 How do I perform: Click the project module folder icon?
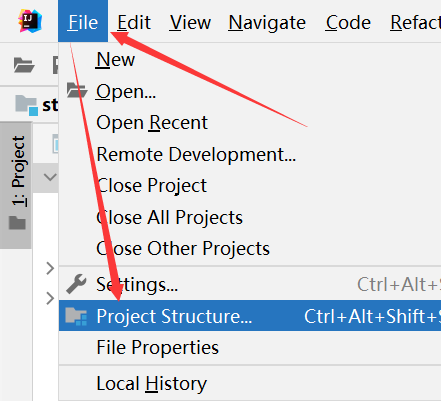(x=27, y=105)
